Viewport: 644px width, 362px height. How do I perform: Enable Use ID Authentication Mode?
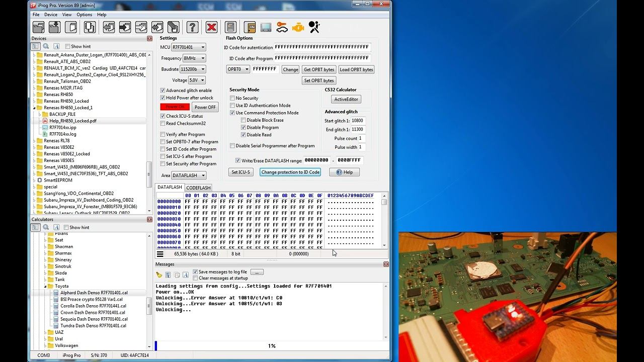[x=232, y=106]
